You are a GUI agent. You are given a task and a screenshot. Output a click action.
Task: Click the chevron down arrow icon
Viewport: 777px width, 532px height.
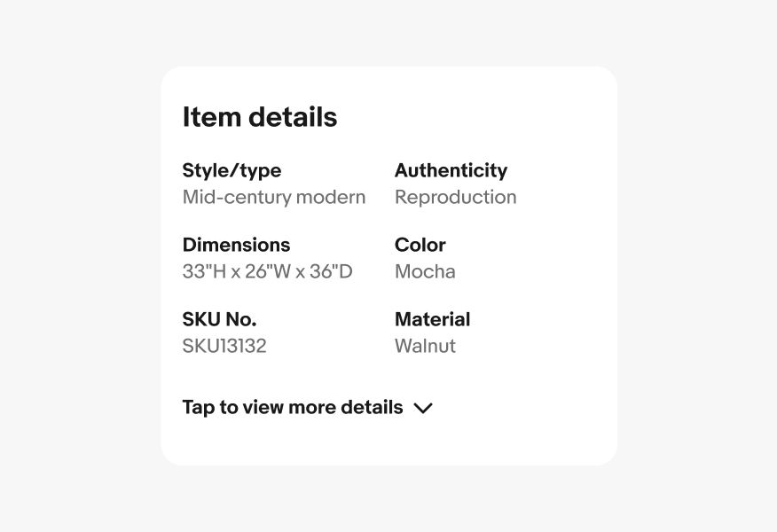pos(423,408)
